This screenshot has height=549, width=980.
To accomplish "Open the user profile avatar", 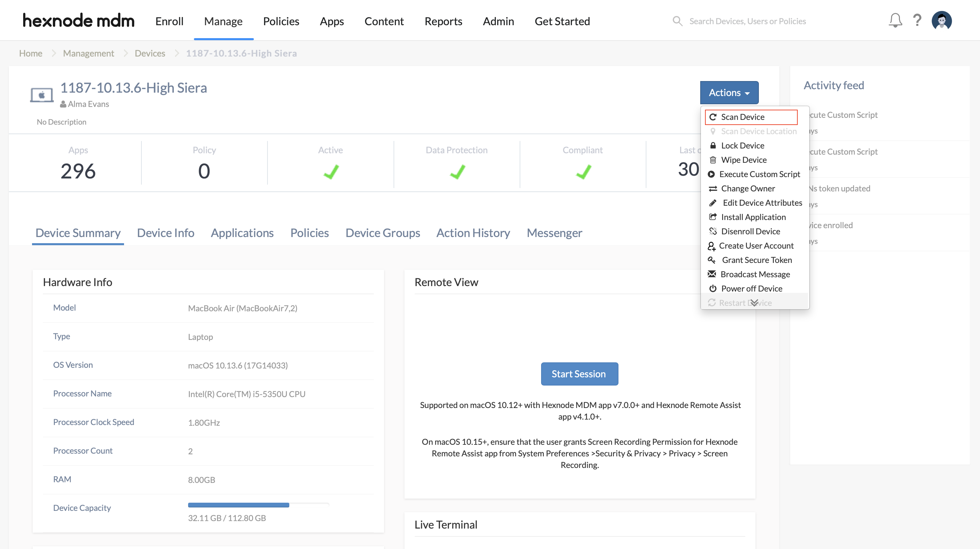I will (941, 20).
